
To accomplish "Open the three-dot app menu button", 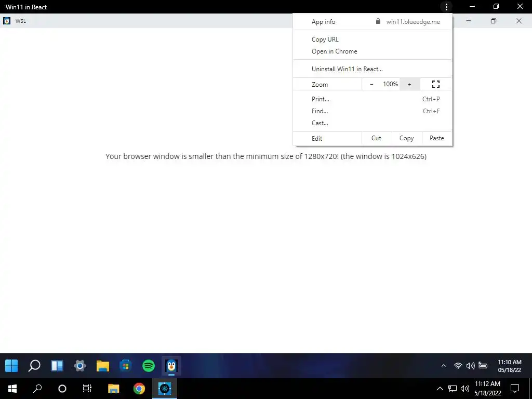I will [x=446, y=6].
